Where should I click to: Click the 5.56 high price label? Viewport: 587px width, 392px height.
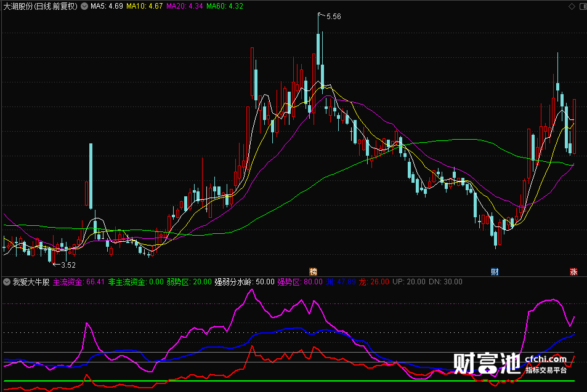[x=334, y=17]
